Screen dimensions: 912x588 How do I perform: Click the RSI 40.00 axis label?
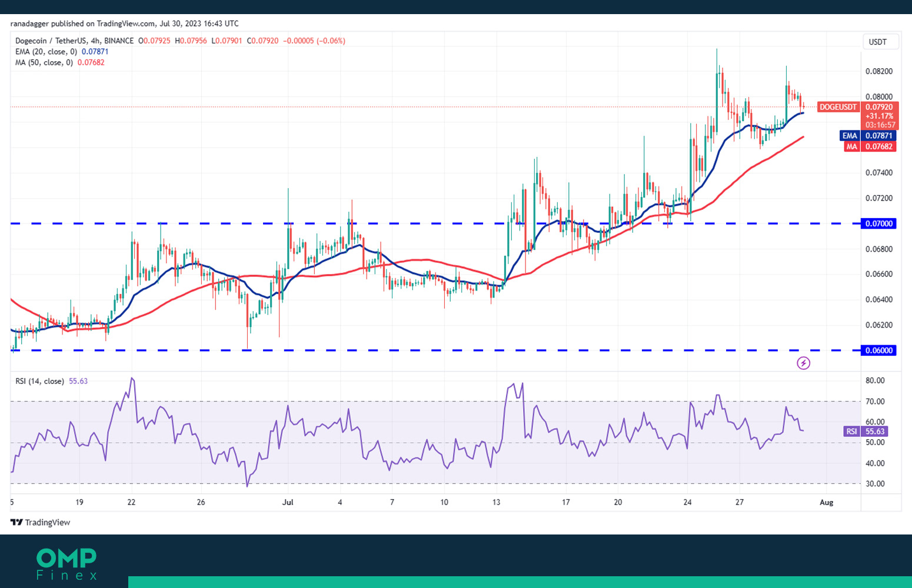point(876,463)
